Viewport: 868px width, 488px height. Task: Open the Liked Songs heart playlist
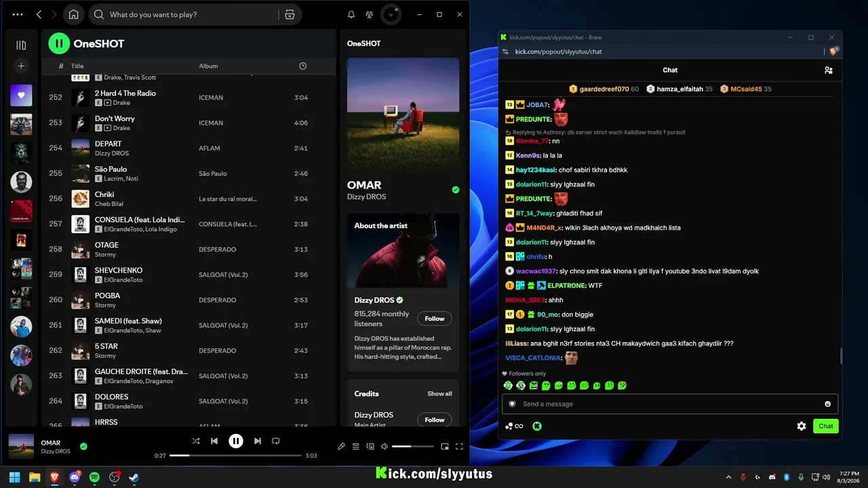[x=21, y=96]
